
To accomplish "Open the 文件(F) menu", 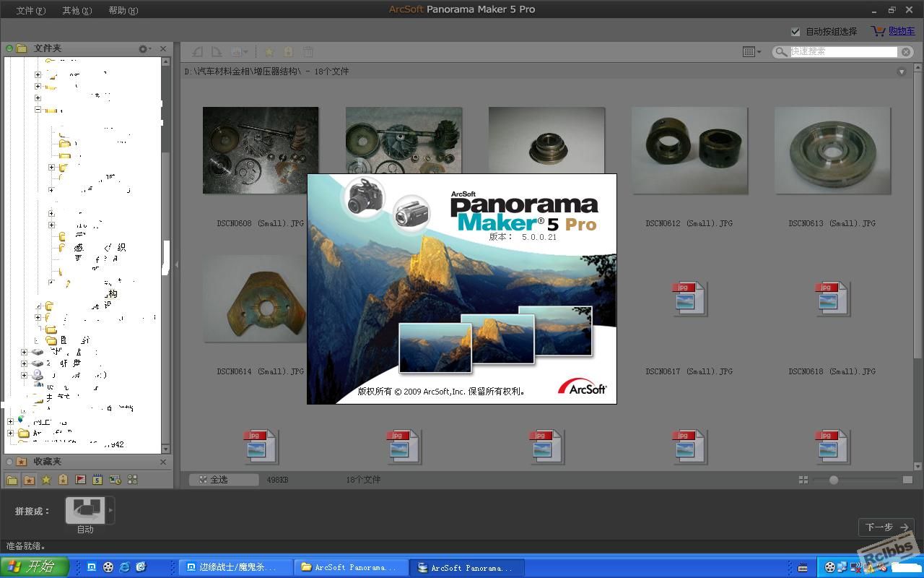I will (30, 10).
